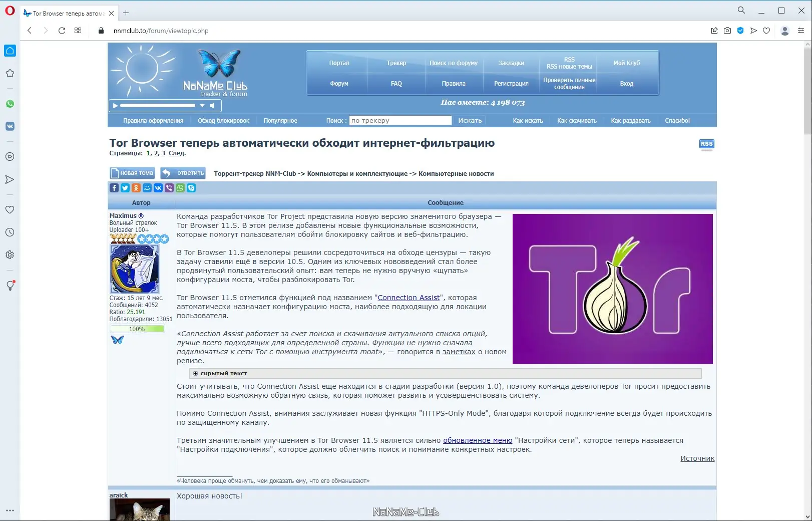Share topic via Skype
This screenshot has width=812, height=521.
pos(191,188)
